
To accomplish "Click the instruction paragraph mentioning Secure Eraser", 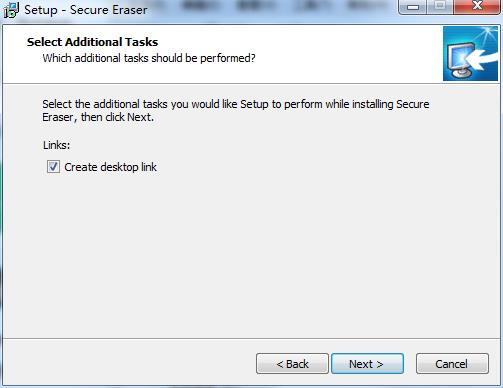I will tap(235, 111).
